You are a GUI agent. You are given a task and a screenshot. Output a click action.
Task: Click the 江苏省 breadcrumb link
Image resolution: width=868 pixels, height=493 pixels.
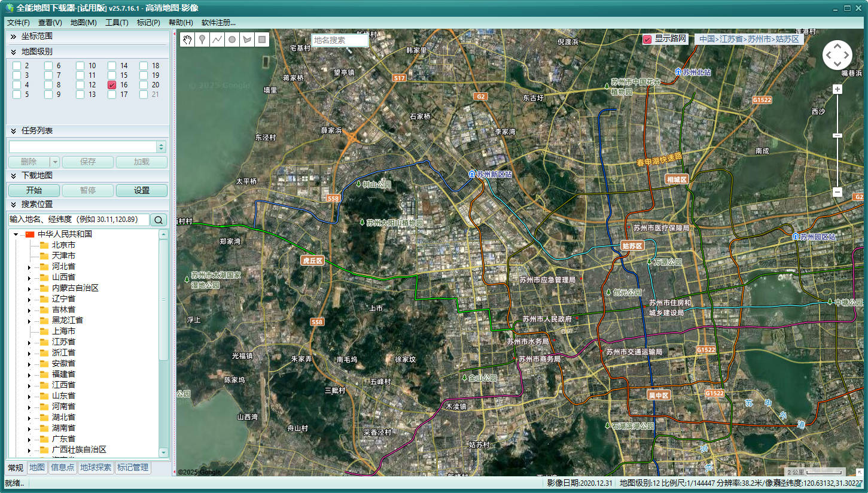coord(732,39)
